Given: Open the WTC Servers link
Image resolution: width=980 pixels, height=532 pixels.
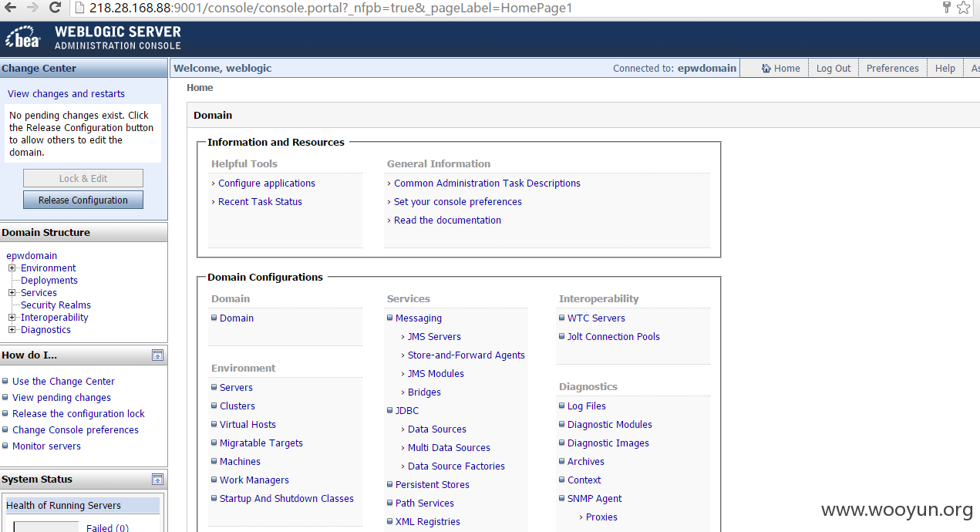Looking at the screenshot, I should click(596, 318).
